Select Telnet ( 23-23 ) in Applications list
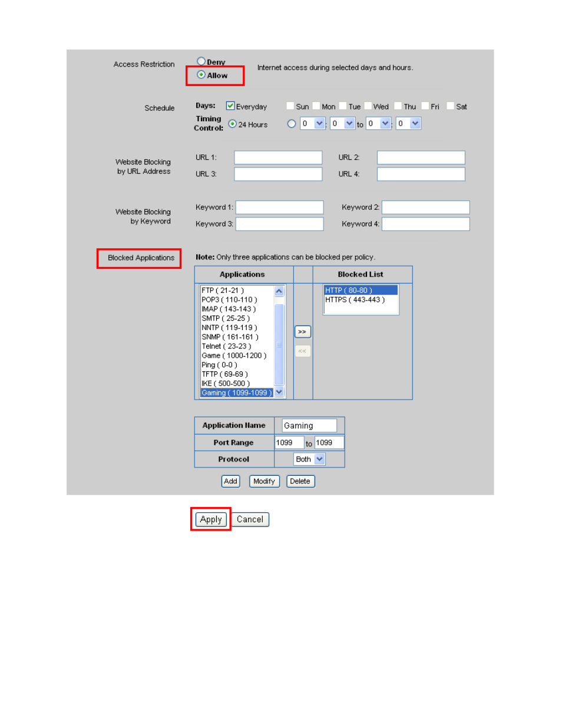This screenshot has width=562, height=728. click(x=237, y=346)
